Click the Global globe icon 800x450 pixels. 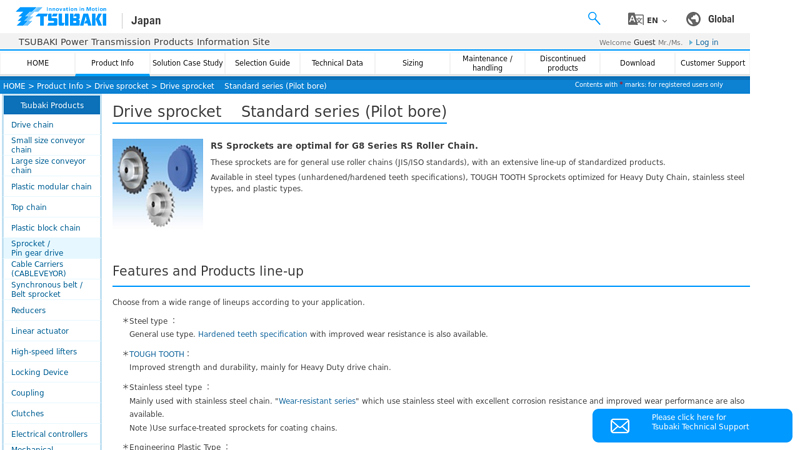tap(693, 19)
